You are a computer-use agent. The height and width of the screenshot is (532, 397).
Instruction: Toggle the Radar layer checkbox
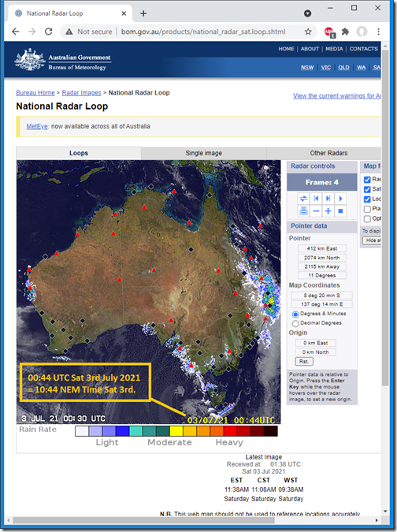(367, 180)
